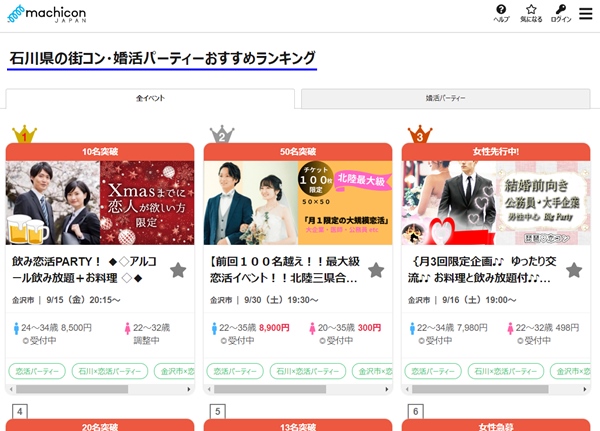The image size is (600, 431).
Task: Click right scroll arrow in rank 2 card
Action: [387, 389]
